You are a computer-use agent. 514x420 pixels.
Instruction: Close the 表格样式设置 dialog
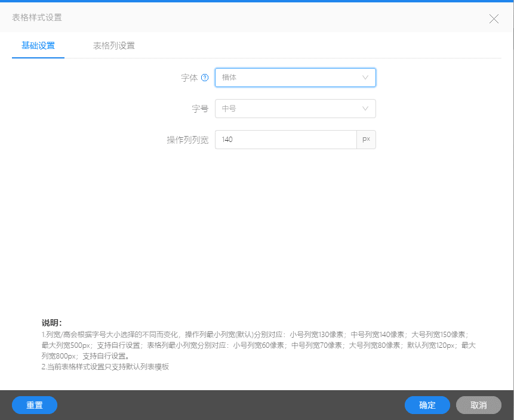pyautogui.click(x=494, y=19)
